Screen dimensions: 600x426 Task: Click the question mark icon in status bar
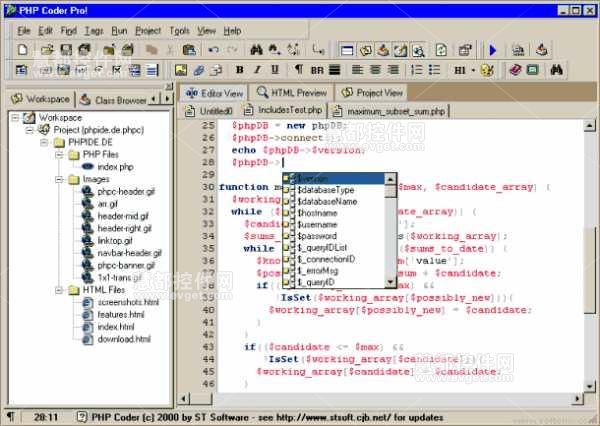pyautogui.click(x=82, y=416)
